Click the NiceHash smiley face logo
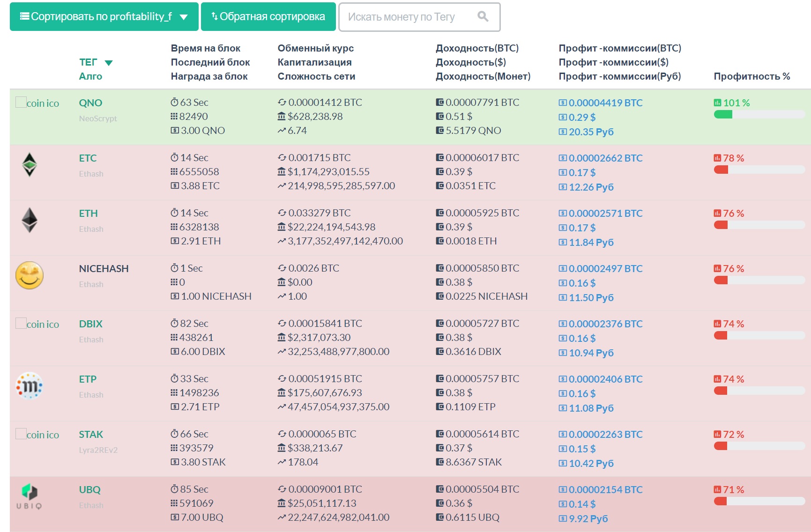The image size is (811, 532). [30, 275]
